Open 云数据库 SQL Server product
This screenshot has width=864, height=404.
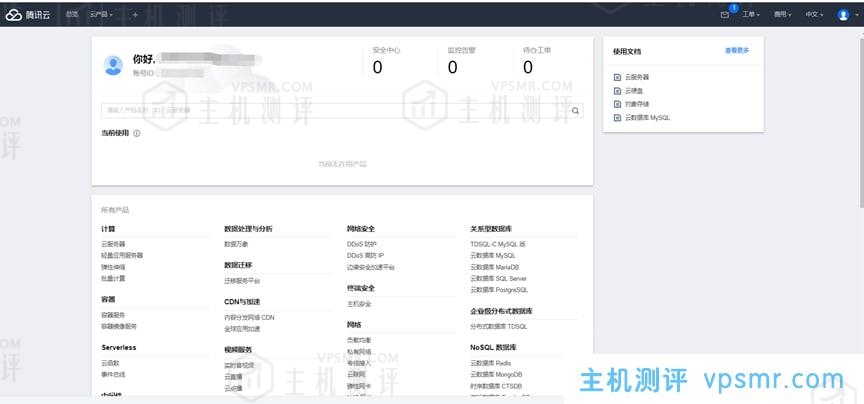tap(498, 278)
